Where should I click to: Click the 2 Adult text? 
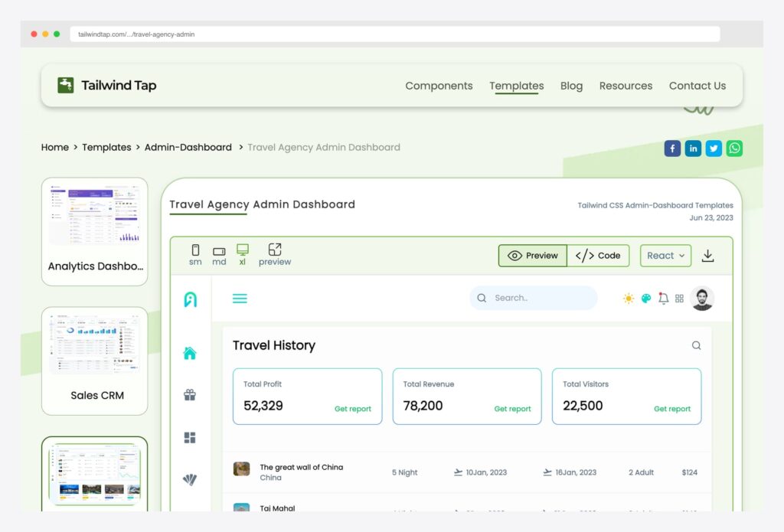coord(641,472)
